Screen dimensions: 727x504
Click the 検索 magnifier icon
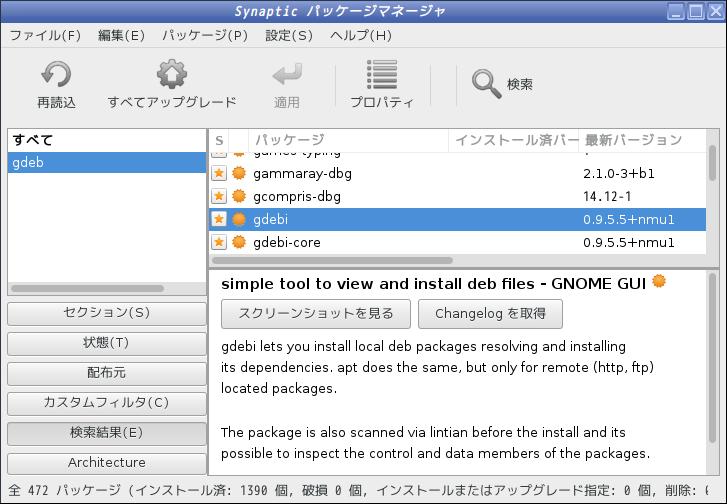[x=486, y=84]
